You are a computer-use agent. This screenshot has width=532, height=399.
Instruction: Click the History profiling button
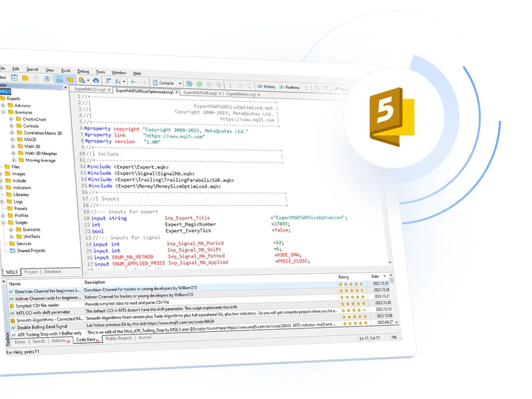click(x=267, y=86)
